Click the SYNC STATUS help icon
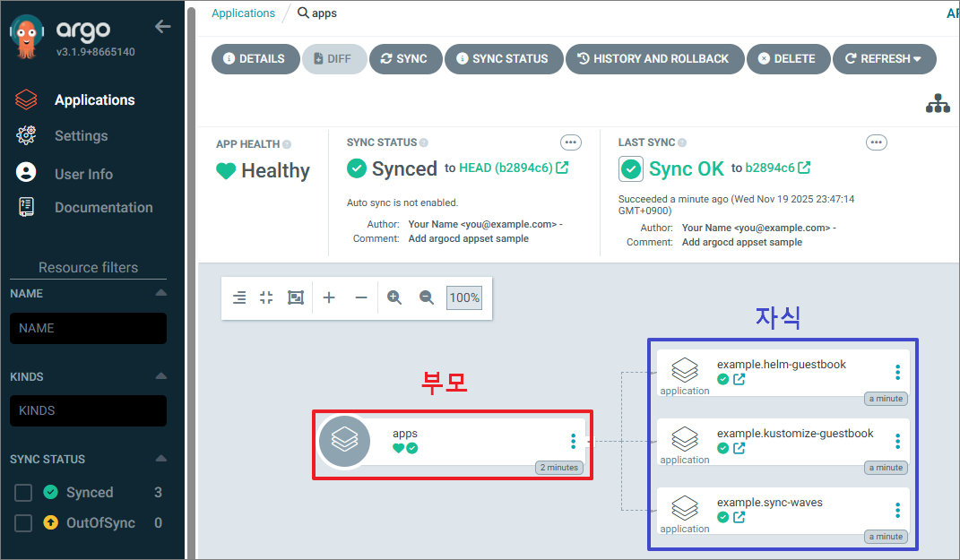Screen dimensions: 960x560 (424, 142)
